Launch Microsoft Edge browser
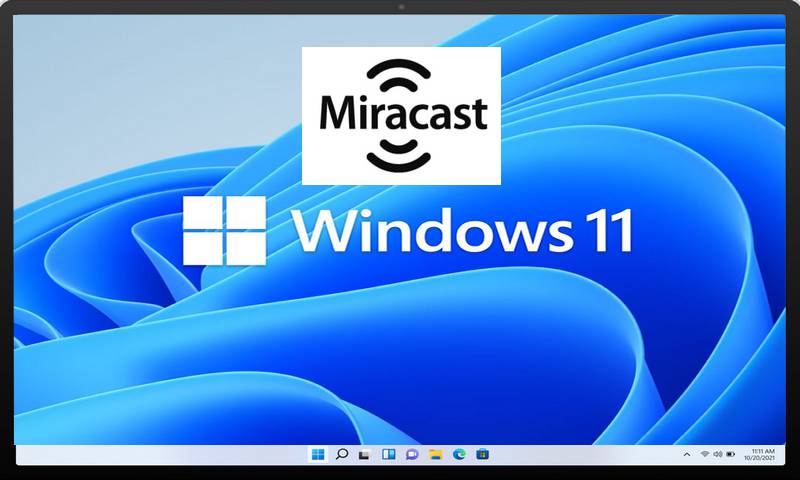 459,454
